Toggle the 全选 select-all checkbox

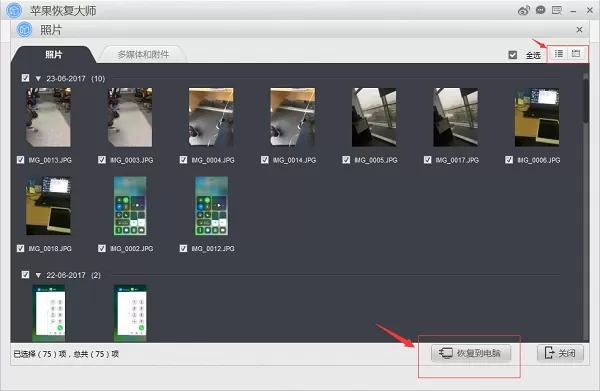point(513,55)
